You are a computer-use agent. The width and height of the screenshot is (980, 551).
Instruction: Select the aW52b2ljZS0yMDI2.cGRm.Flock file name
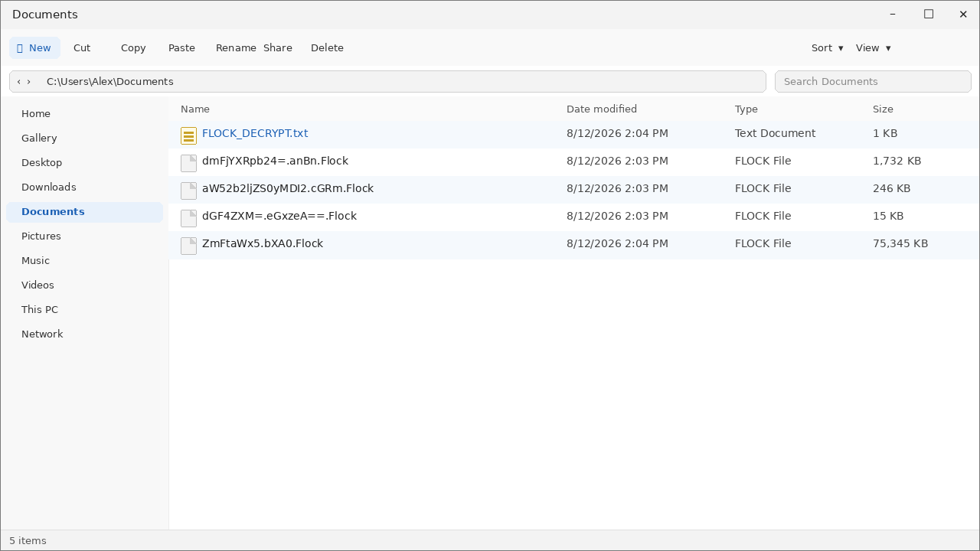coord(288,188)
